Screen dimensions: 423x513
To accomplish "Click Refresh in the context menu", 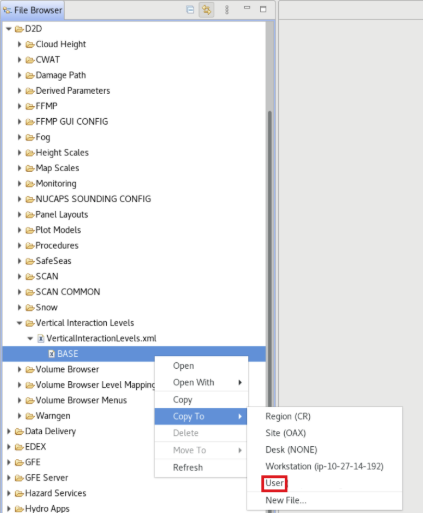I will (x=188, y=468).
